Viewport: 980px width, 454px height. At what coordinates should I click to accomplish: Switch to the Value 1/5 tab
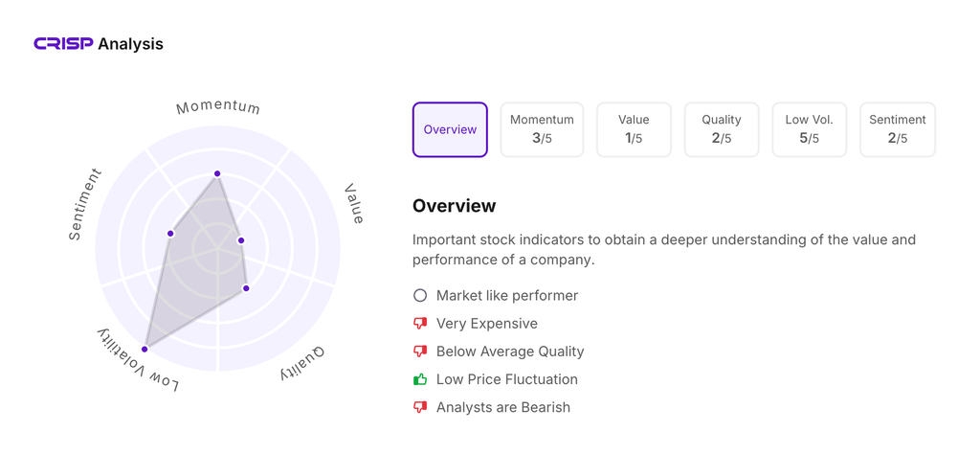tap(634, 129)
